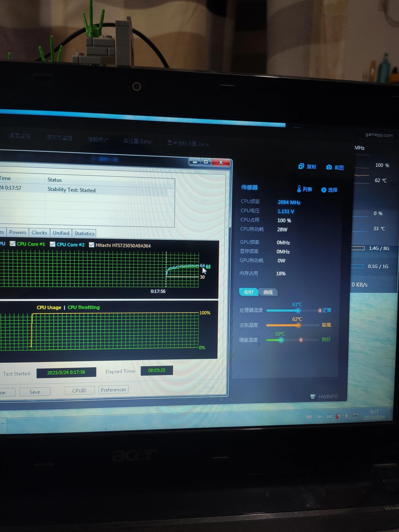Click the 处理器温度 temperature slider handle
The image size is (399, 532).
point(298,311)
